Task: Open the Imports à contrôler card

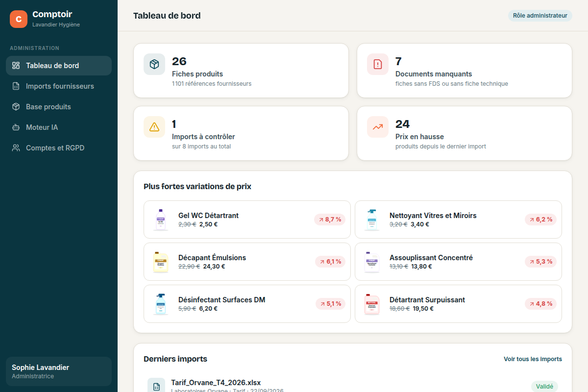Action: pos(241,133)
